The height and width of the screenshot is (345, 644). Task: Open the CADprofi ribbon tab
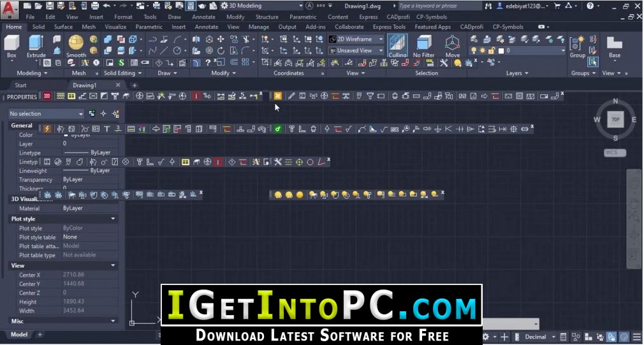coord(471,27)
